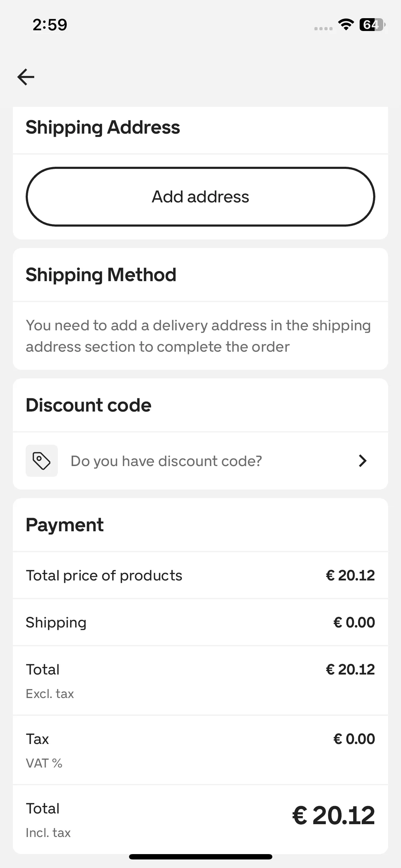Expand the discount code chevron
Viewport: 401px width, 868px height.
[x=363, y=461]
